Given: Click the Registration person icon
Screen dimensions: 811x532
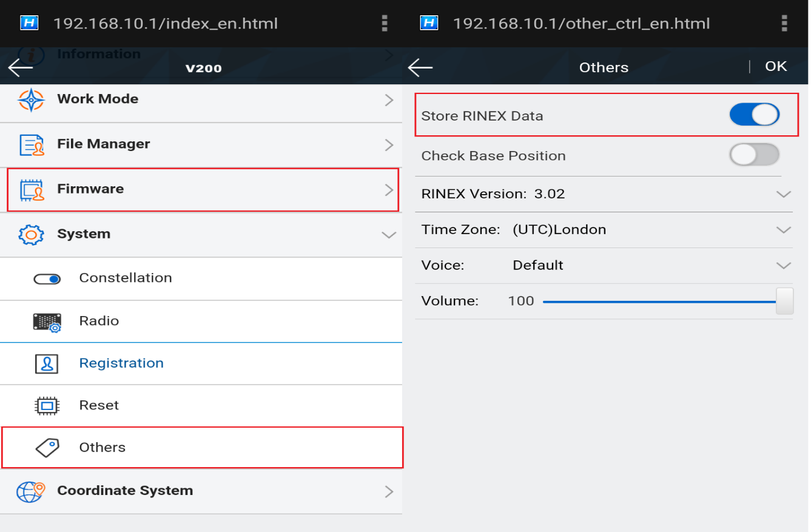Looking at the screenshot, I should (47, 363).
